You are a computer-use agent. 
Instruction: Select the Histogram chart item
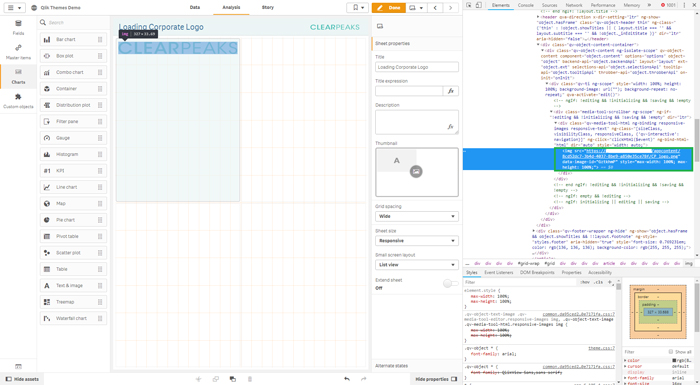coord(73,155)
